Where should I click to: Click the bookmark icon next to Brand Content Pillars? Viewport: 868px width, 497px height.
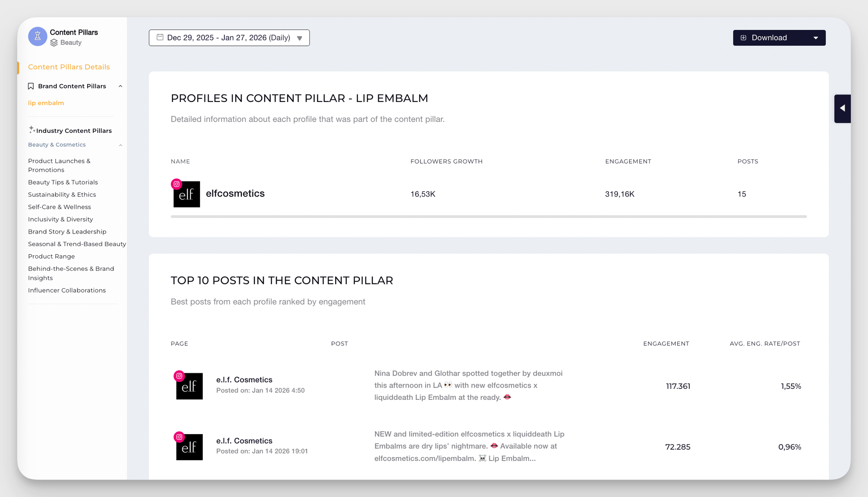31,86
